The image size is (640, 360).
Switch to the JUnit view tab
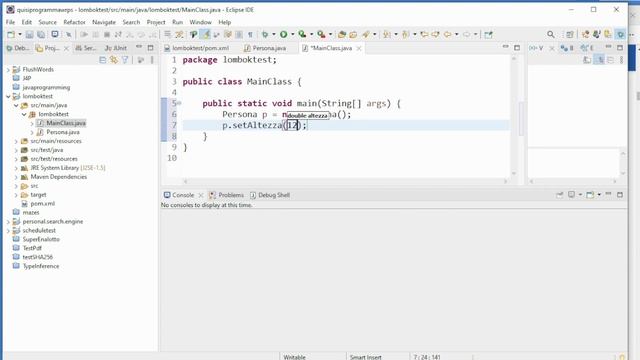[116, 48]
